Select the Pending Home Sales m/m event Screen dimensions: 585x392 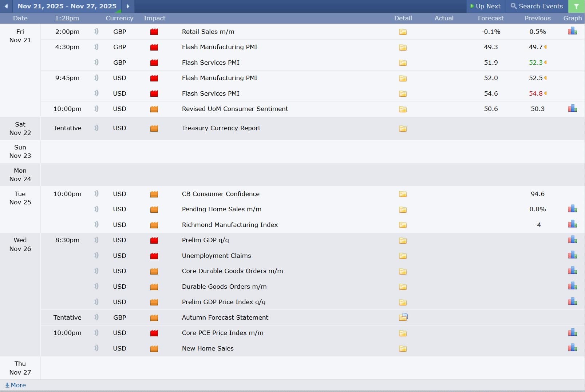point(221,209)
